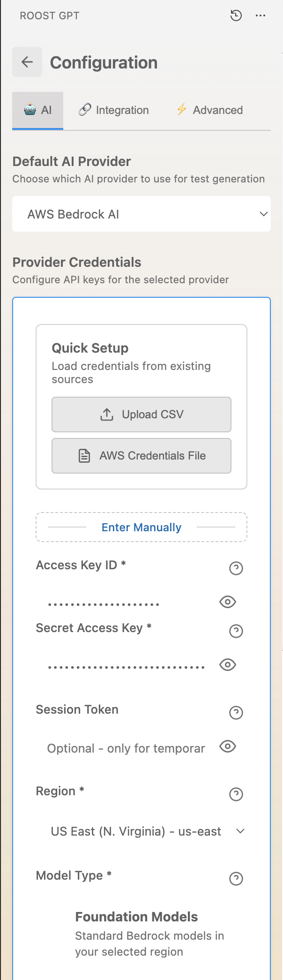Click the Enter Manually link

141,527
